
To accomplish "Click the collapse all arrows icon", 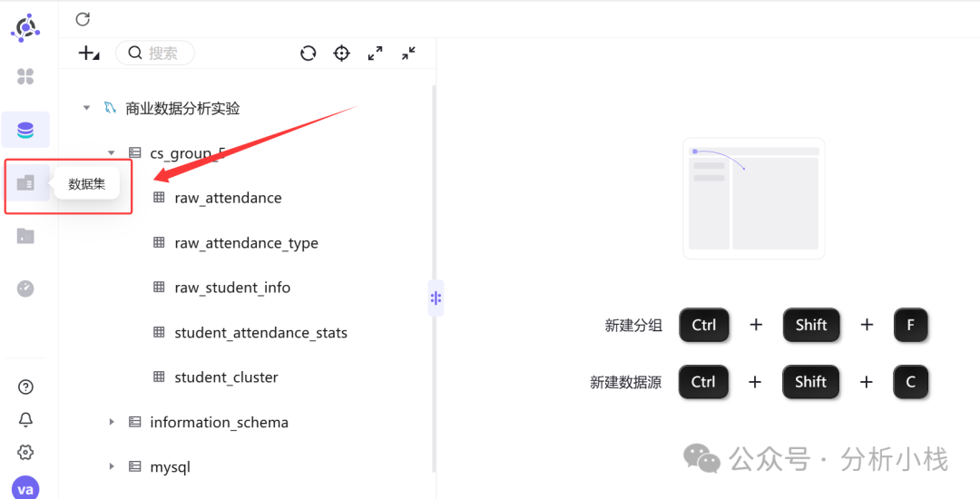I will 408,54.
